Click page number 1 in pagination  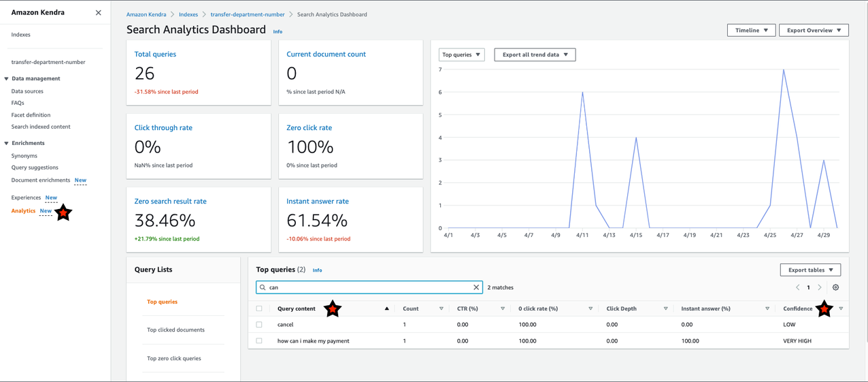(808, 287)
